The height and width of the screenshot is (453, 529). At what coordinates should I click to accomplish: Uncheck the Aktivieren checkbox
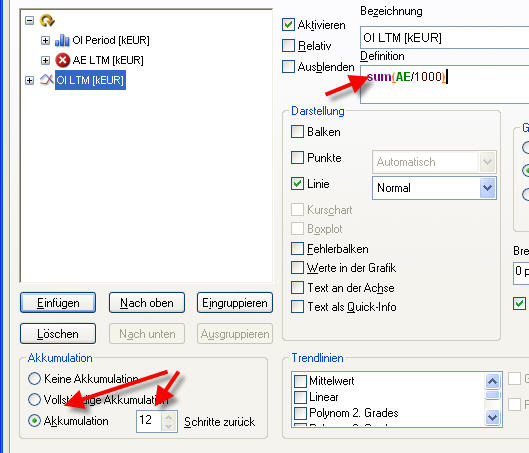[x=288, y=25]
